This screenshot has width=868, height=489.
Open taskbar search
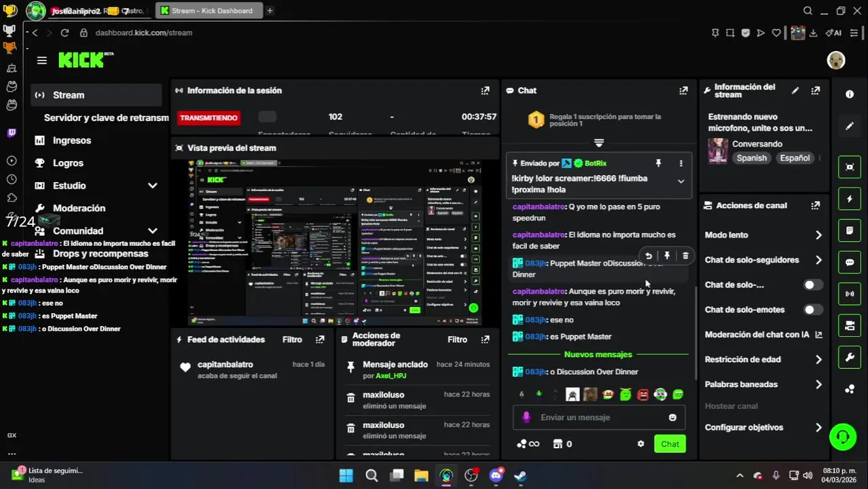[372, 475]
